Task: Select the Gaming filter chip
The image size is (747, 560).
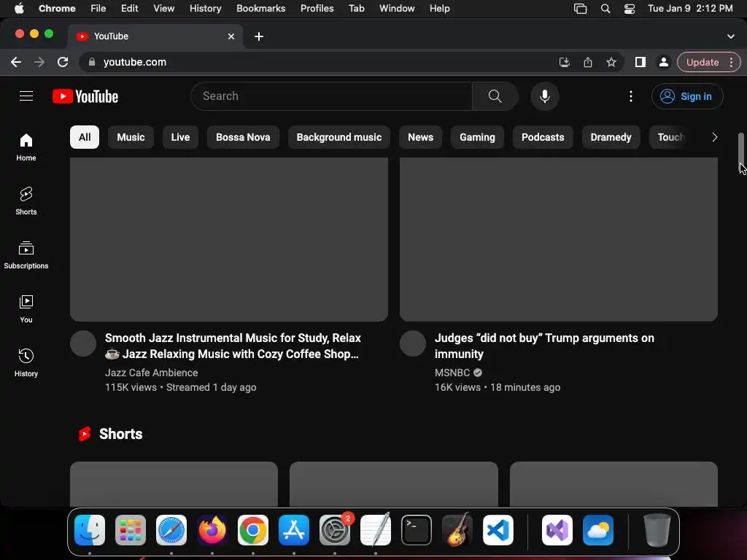Action: [477, 137]
